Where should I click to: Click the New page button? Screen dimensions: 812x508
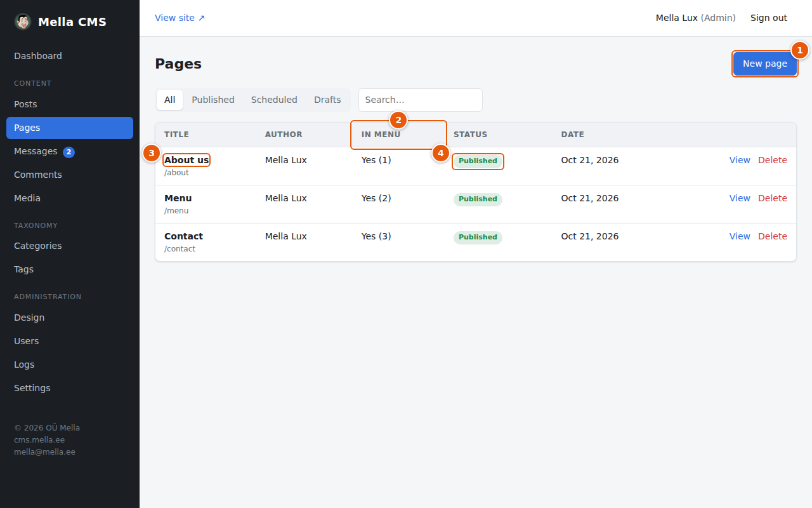(x=765, y=63)
